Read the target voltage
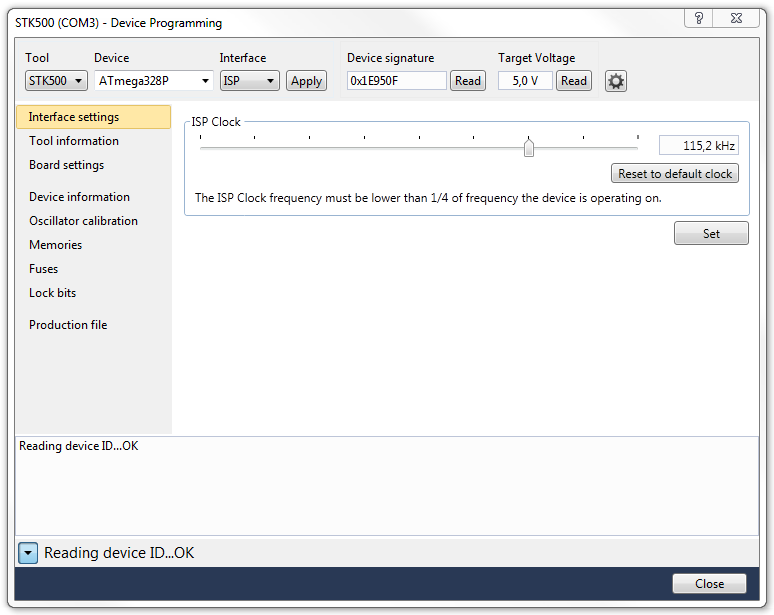Viewport: 774px width, 615px height. 574,81
